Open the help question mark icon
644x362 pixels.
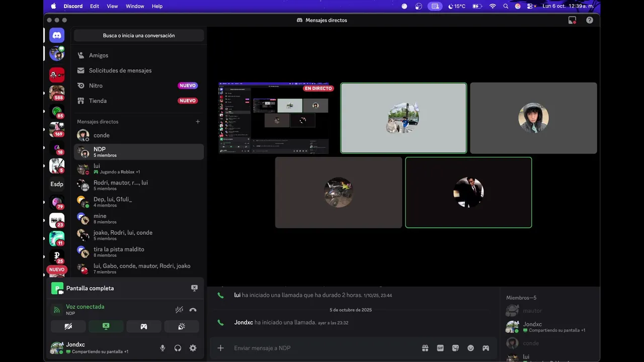590,20
